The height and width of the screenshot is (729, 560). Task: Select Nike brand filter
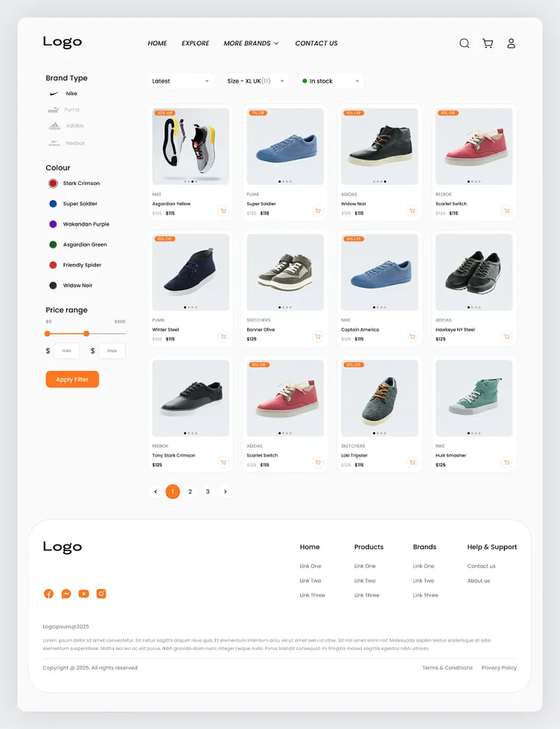point(64,93)
